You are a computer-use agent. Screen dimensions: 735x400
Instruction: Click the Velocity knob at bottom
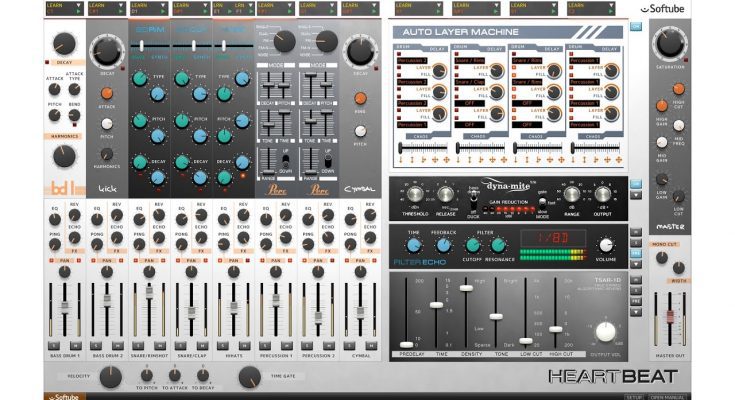[x=110, y=376]
